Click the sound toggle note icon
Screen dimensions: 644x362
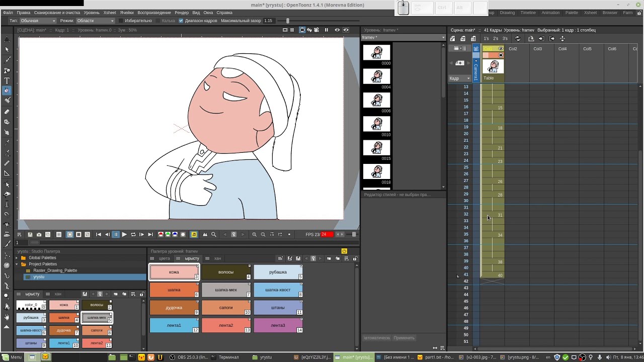pyautogui.click(x=194, y=234)
